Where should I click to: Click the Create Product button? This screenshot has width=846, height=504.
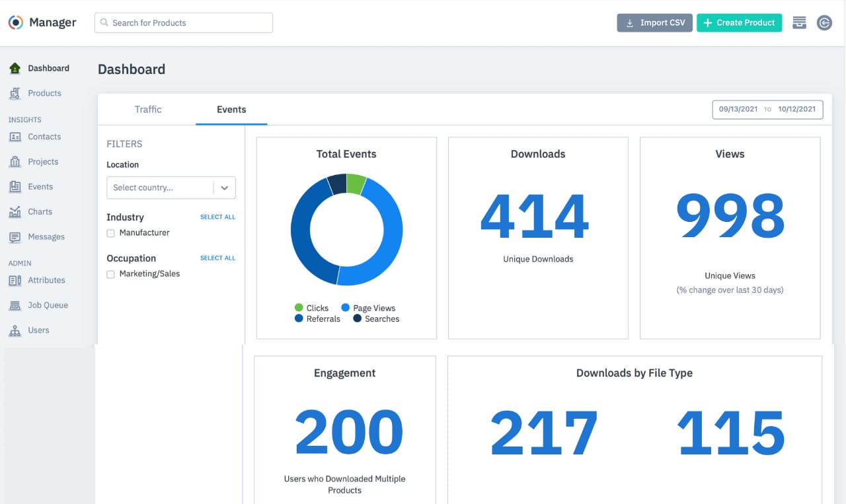click(x=739, y=22)
